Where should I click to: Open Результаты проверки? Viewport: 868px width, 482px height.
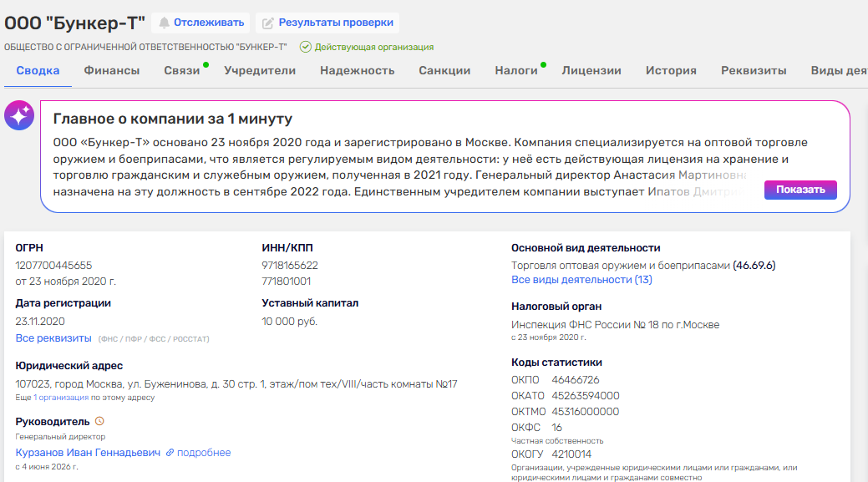click(x=327, y=23)
